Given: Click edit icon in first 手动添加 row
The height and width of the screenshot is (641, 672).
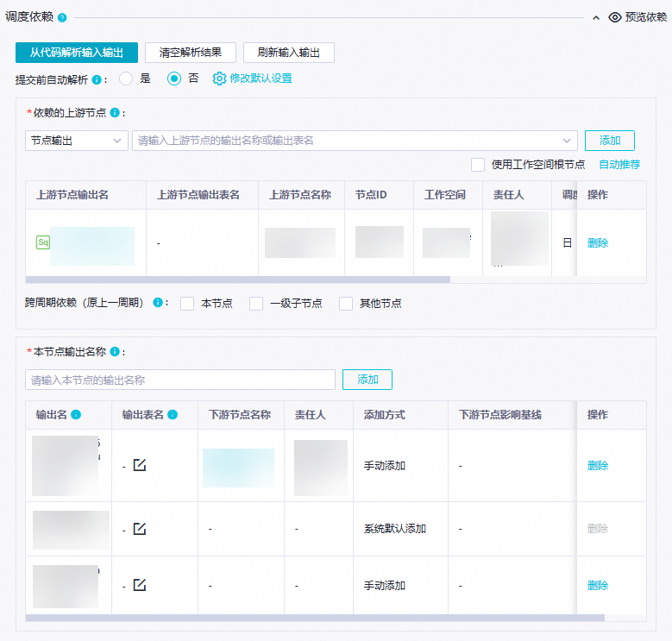Looking at the screenshot, I should click(140, 465).
